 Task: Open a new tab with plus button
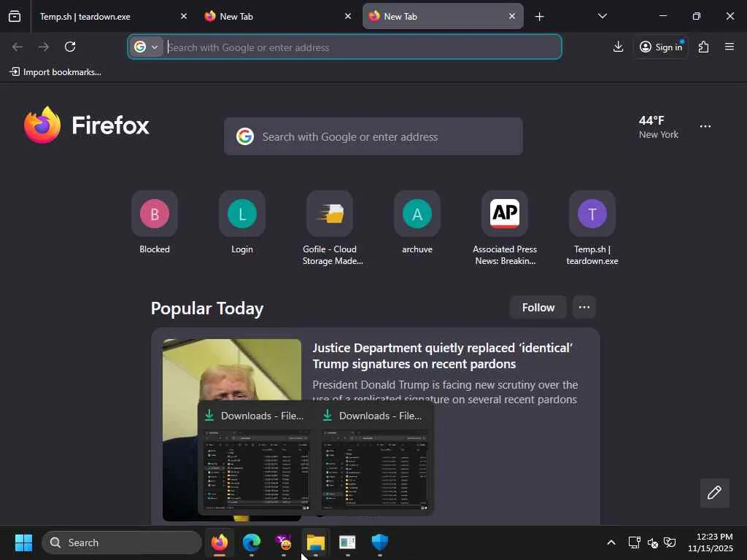click(539, 17)
